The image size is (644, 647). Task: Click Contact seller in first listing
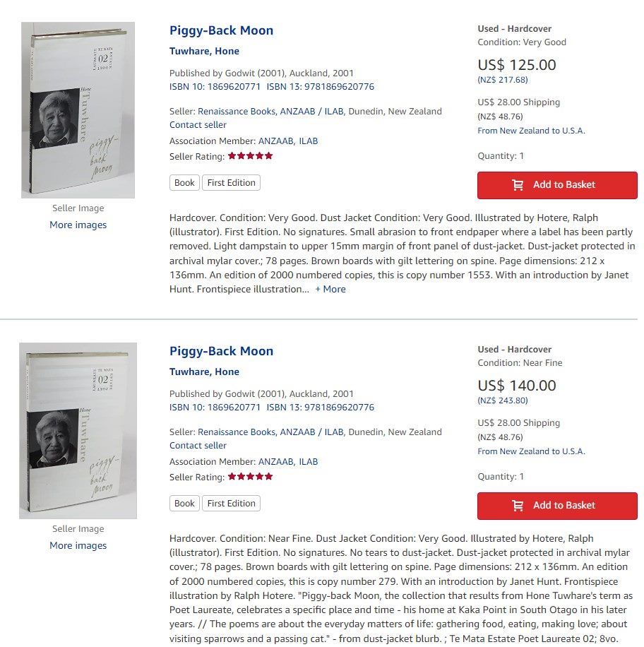(198, 124)
